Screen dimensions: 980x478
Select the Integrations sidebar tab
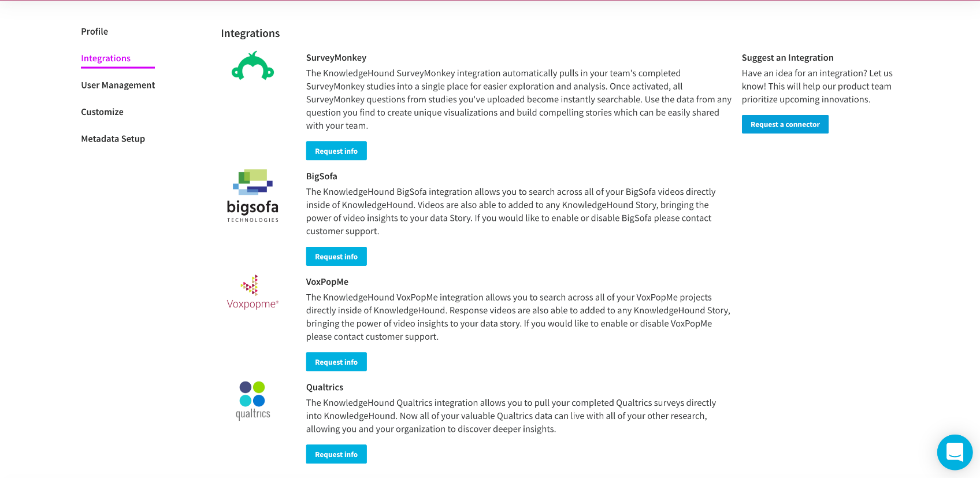[x=106, y=58]
